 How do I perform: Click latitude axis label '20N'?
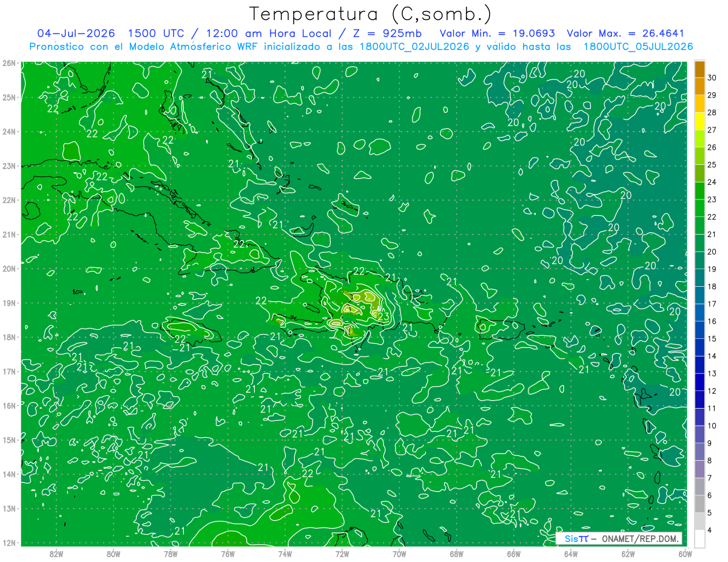8,269
